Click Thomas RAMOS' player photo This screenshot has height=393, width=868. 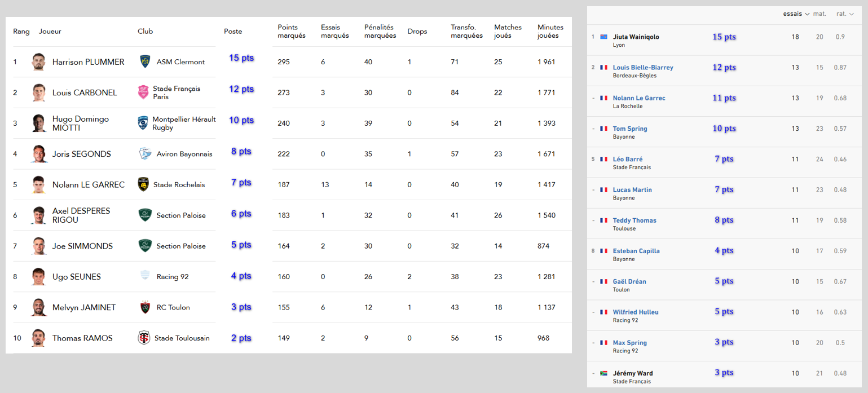coord(38,338)
